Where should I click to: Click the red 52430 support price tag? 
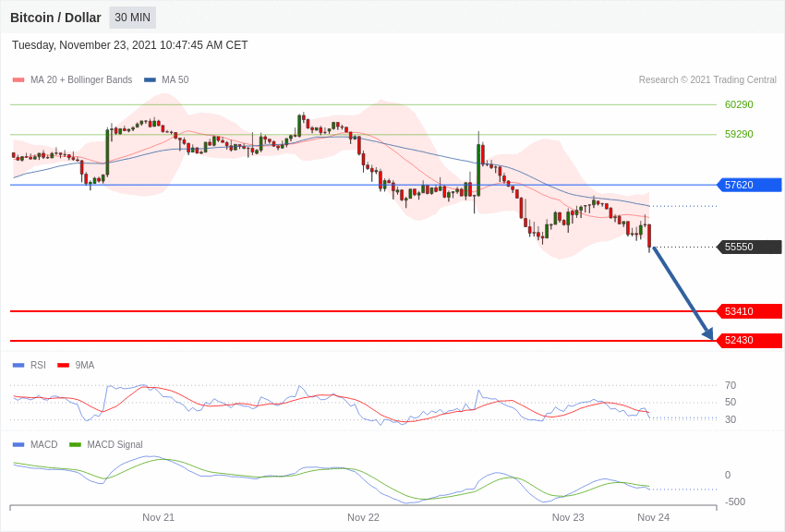(750, 340)
